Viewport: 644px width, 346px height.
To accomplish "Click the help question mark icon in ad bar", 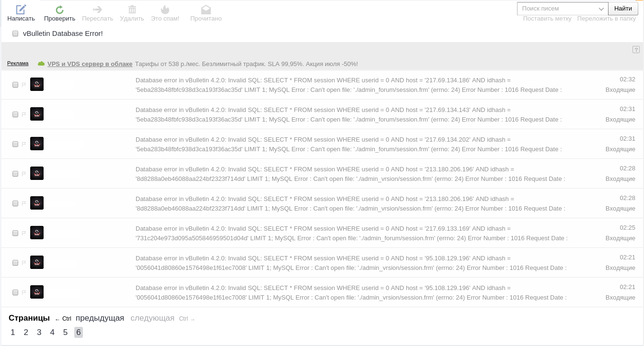I will [x=636, y=50].
